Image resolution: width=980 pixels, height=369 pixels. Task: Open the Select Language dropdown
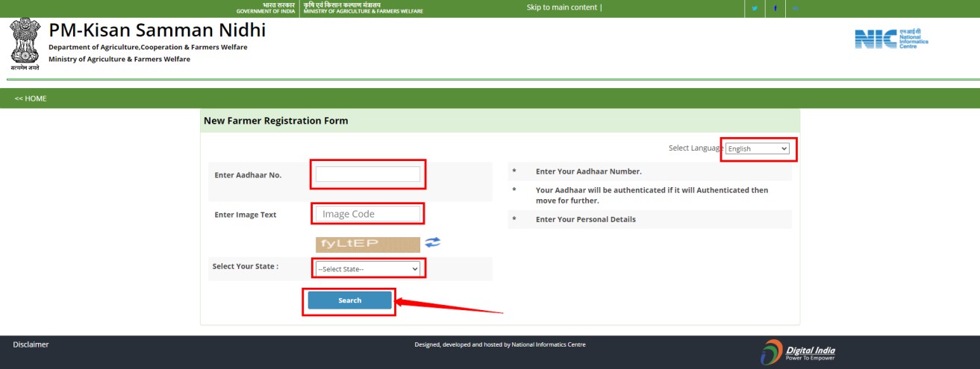(x=758, y=149)
